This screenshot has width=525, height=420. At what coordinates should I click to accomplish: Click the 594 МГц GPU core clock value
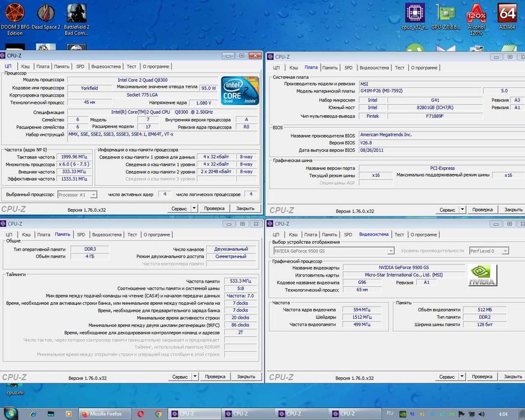pos(362,310)
